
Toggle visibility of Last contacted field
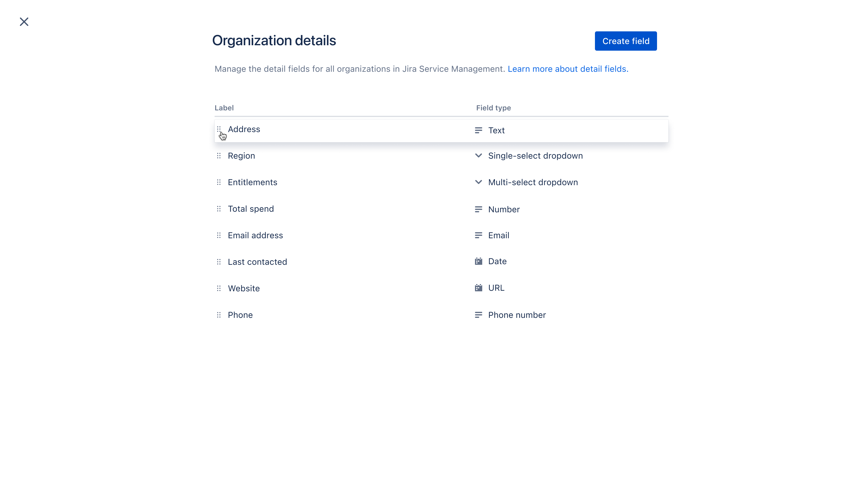[653, 261]
